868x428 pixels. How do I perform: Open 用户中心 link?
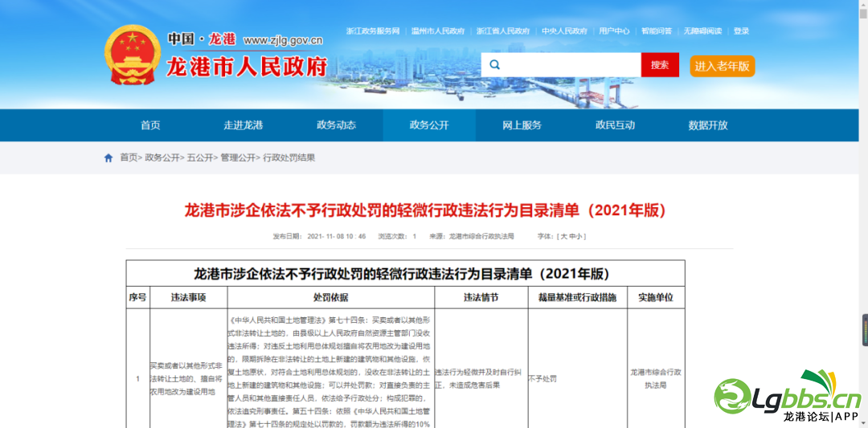click(x=615, y=31)
